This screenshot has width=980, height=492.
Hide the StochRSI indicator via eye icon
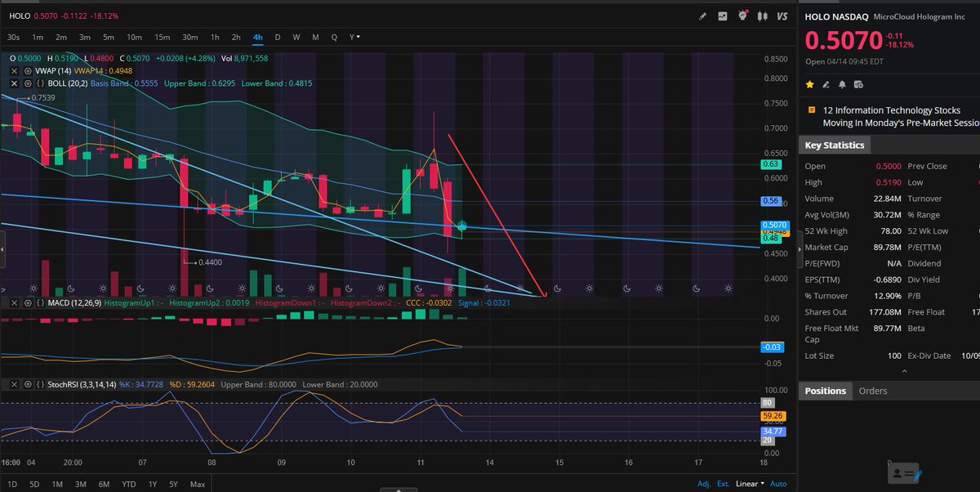[x=26, y=384]
